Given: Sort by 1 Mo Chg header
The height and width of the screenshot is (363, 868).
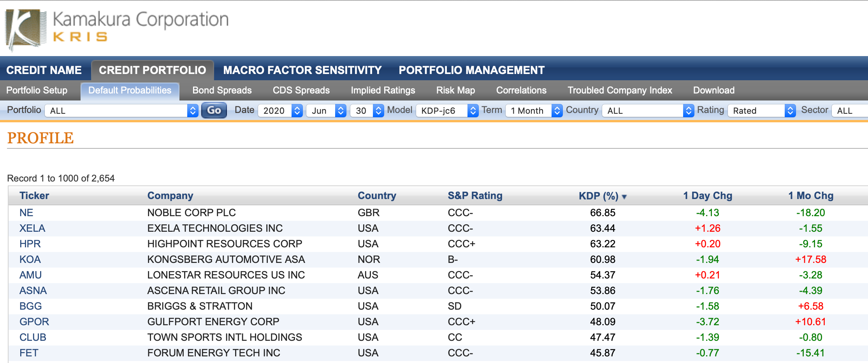Looking at the screenshot, I should [810, 196].
